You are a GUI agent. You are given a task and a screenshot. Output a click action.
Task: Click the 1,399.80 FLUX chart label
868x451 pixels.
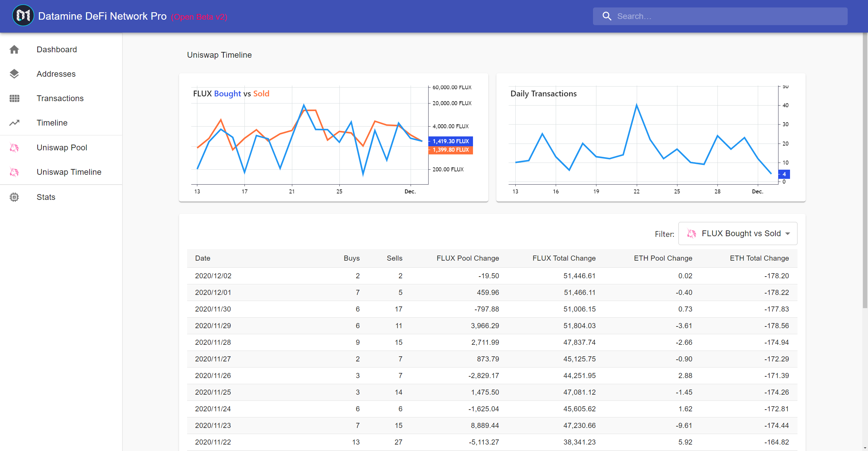point(451,150)
